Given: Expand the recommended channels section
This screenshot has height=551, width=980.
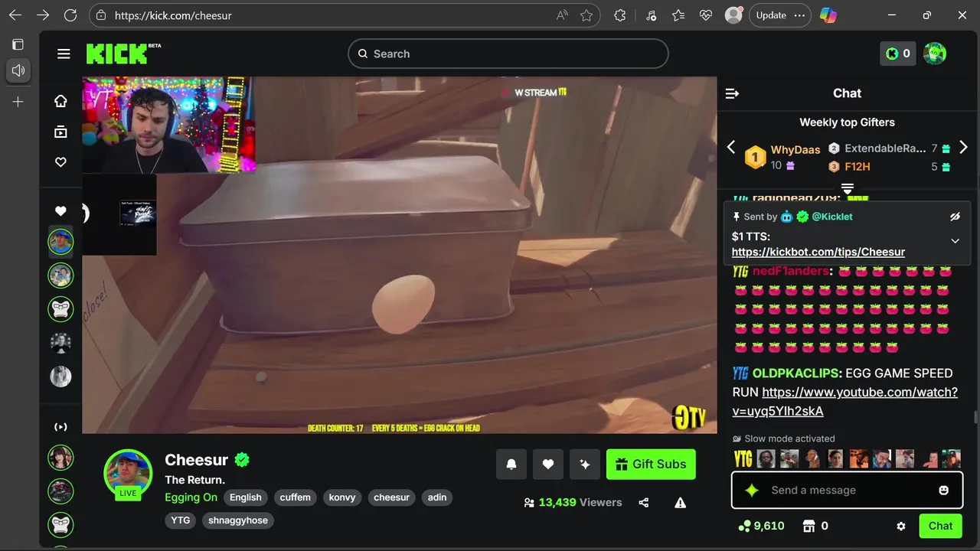Looking at the screenshot, I should pyautogui.click(x=60, y=427).
